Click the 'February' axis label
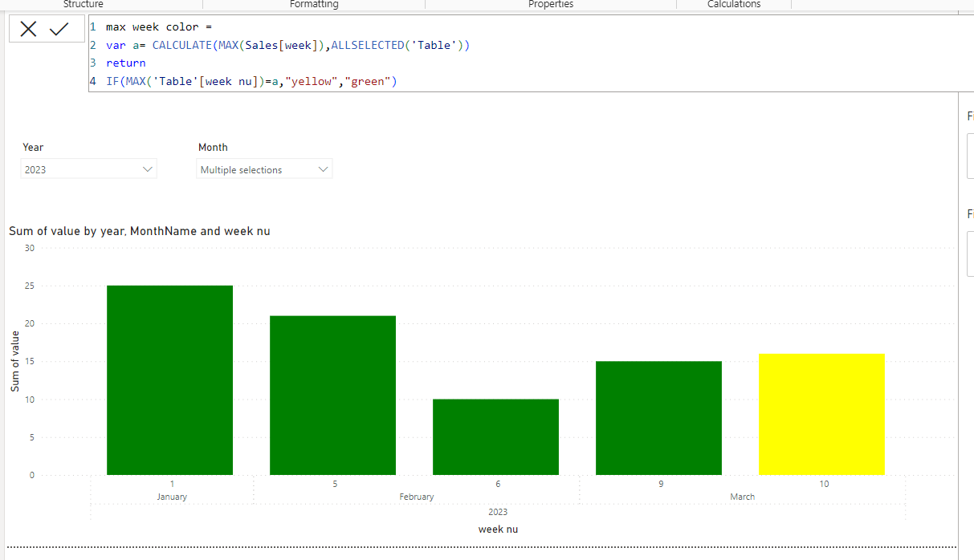Viewport: 974px width, 560px height. [x=417, y=497]
